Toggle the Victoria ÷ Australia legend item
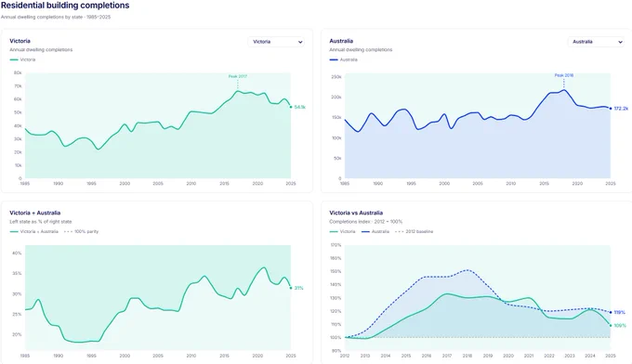Image resolution: width=632 pixels, height=364 pixels. pyautogui.click(x=34, y=231)
